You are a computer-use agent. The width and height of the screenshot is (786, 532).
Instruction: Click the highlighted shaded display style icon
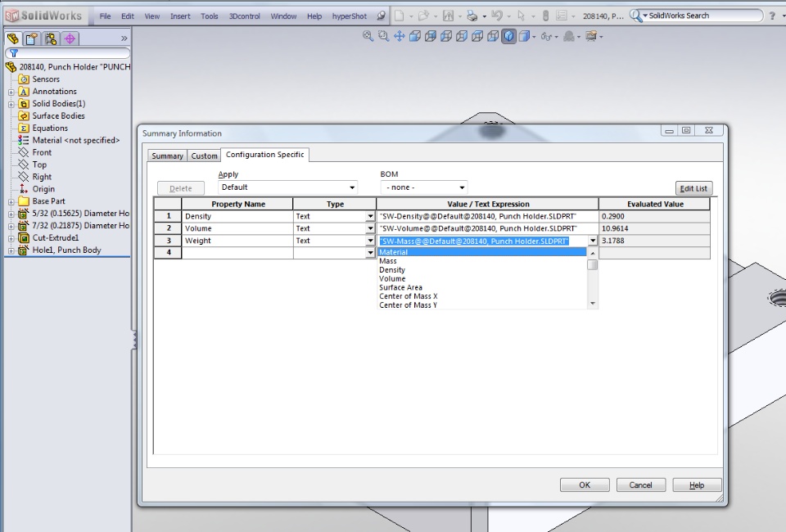click(508, 36)
